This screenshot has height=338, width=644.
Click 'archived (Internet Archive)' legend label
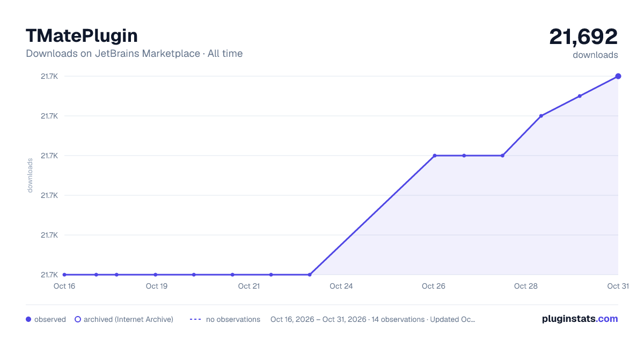(x=128, y=319)
